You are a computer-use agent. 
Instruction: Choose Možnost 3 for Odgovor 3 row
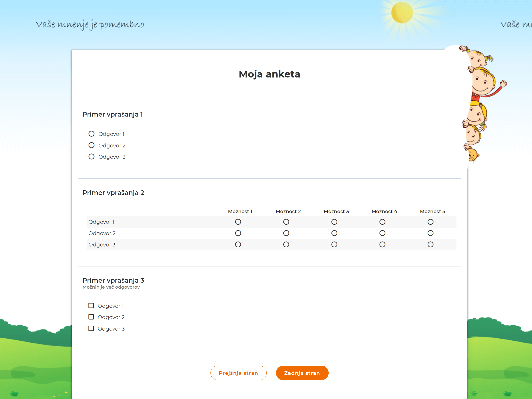pos(334,244)
